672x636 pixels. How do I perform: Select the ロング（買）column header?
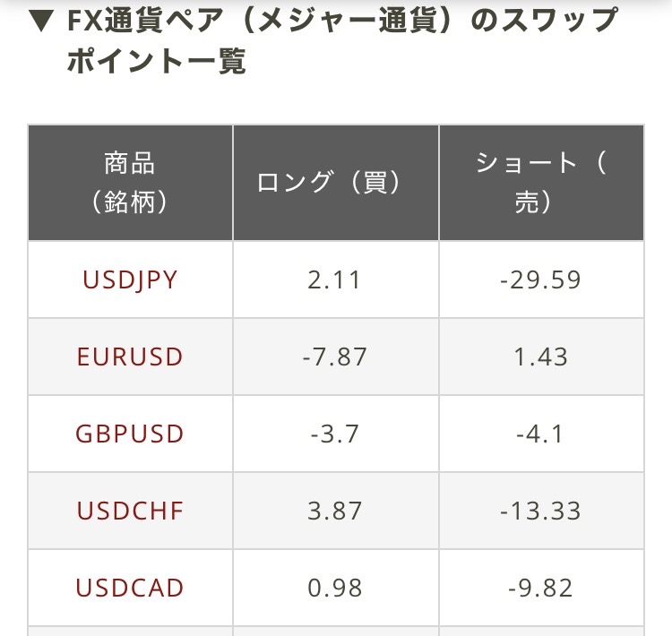336,183
